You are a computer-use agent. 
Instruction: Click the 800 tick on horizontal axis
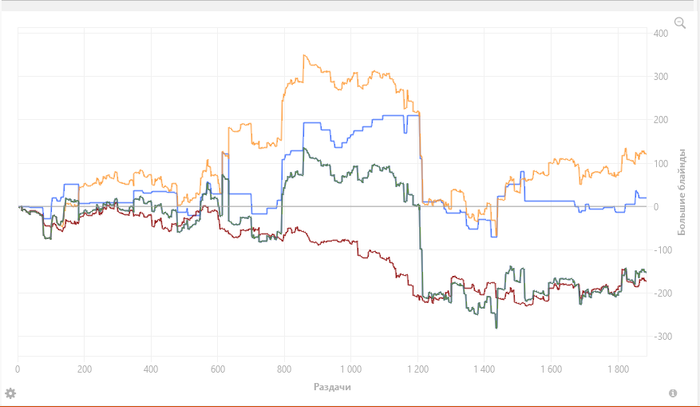pos(283,368)
